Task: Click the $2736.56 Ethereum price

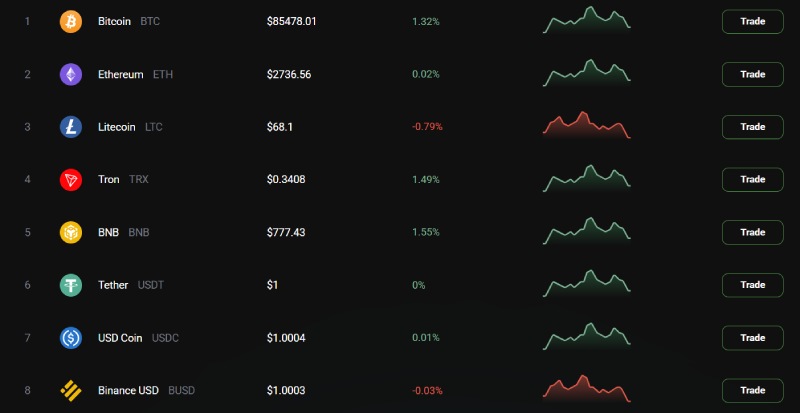Action: click(289, 75)
